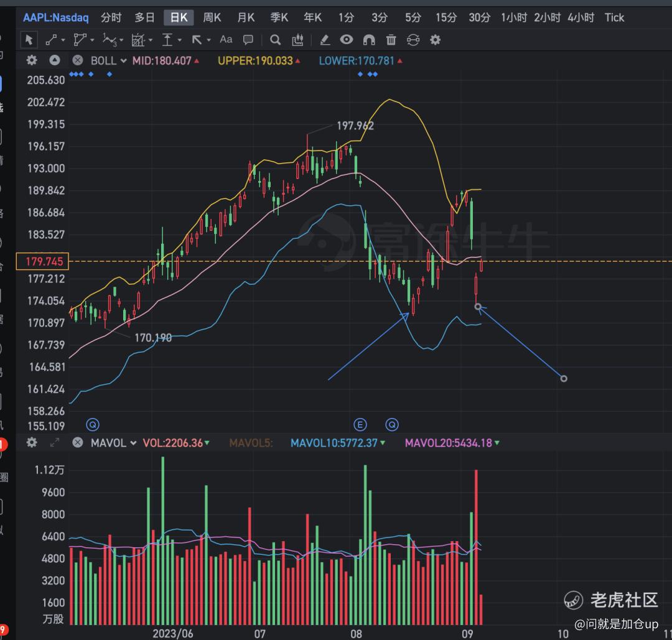The height and width of the screenshot is (640, 672).
Task: Open range tool options dropdown arrow
Action: pyautogui.click(x=180, y=40)
